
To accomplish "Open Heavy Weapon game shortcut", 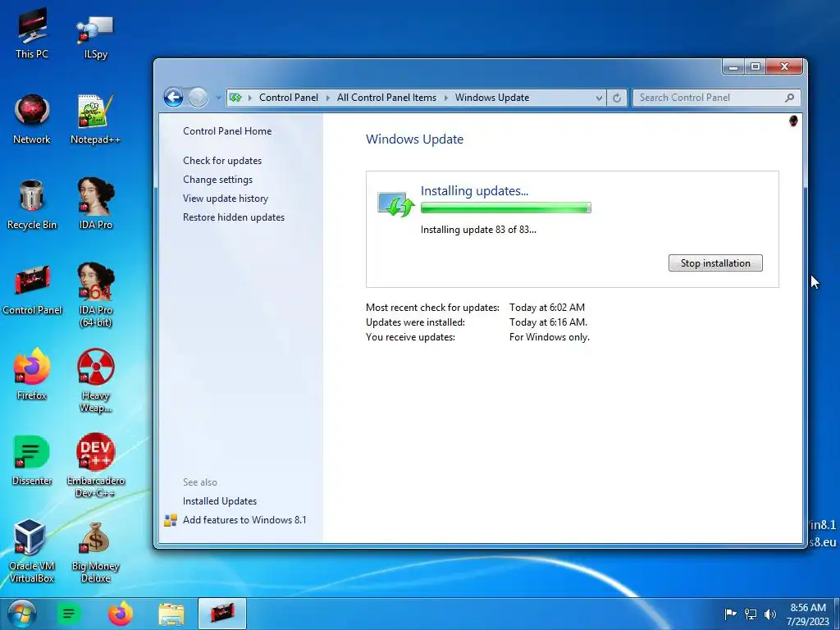I will 95,381.
